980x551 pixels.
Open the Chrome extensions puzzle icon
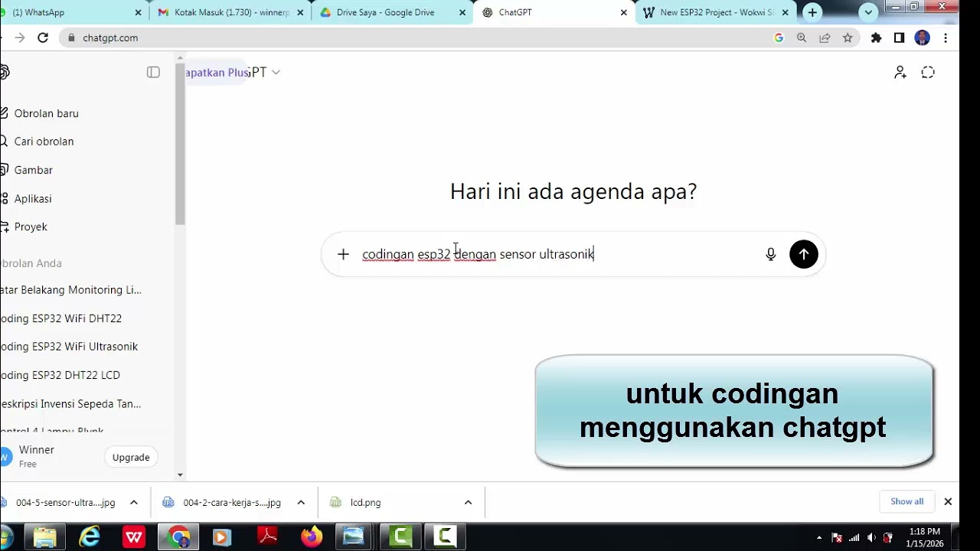[x=877, y=37]
